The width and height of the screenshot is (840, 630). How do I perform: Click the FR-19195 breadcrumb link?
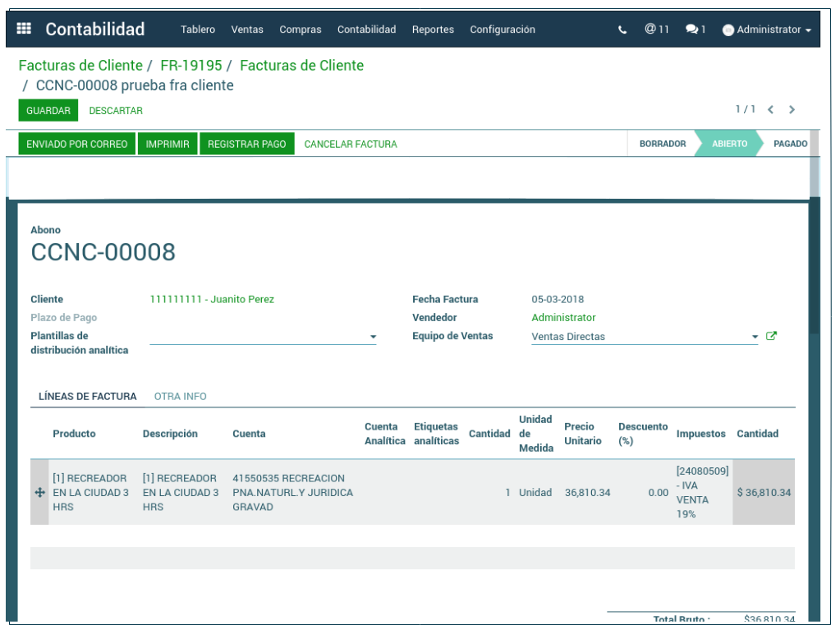191,65
